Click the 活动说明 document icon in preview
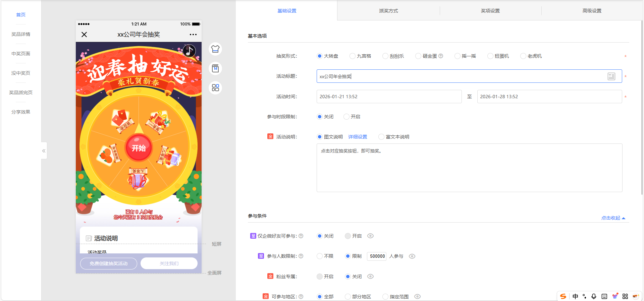Screen dimensions: 644x301 pos(89,238)
